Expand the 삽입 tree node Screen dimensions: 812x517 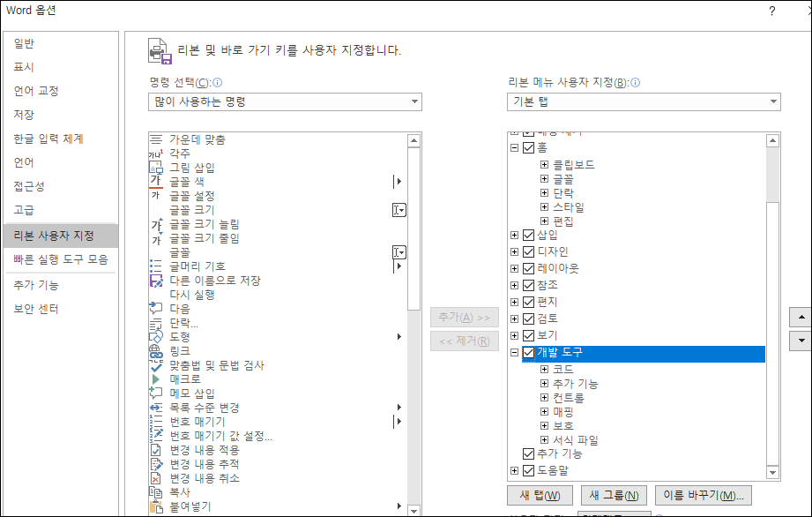pyautogui.click(x=514, y=236)
